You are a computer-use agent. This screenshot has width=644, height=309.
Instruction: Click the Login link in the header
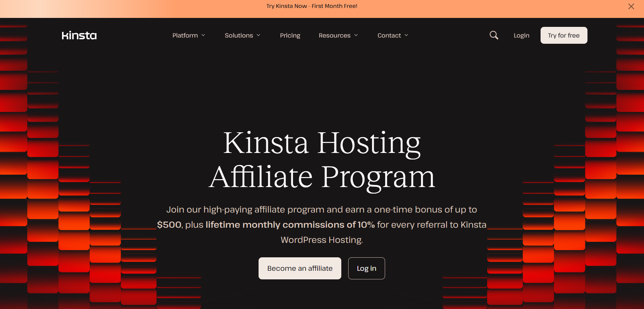(521, 35)
